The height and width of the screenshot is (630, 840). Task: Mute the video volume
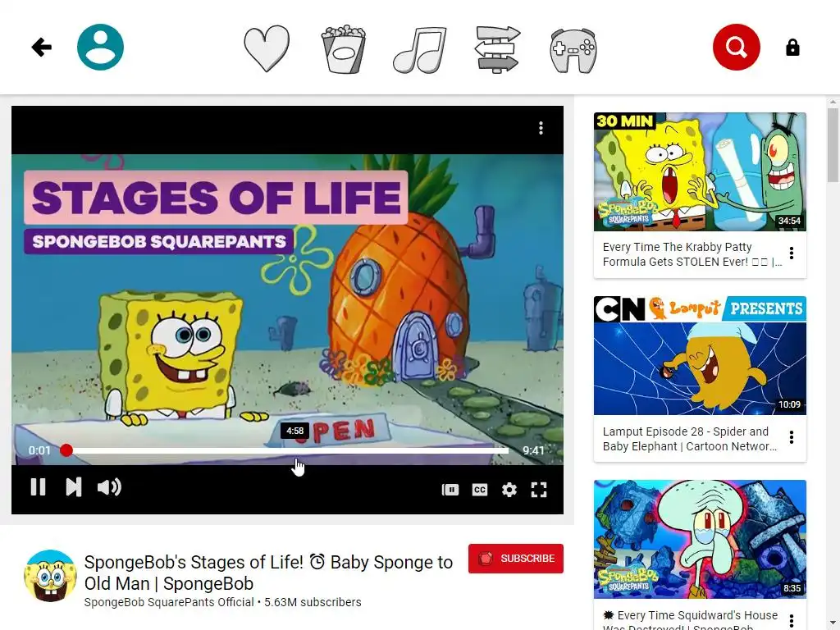click(x=109, y=487)
